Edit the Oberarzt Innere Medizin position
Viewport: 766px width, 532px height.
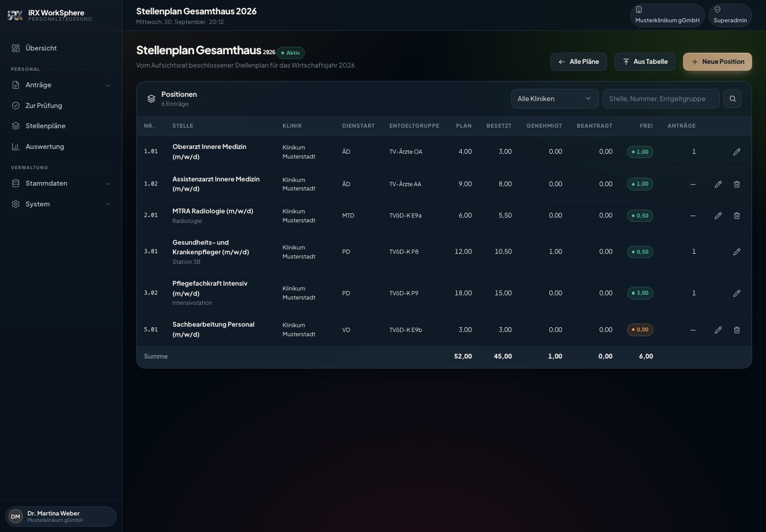pos(737,152)
